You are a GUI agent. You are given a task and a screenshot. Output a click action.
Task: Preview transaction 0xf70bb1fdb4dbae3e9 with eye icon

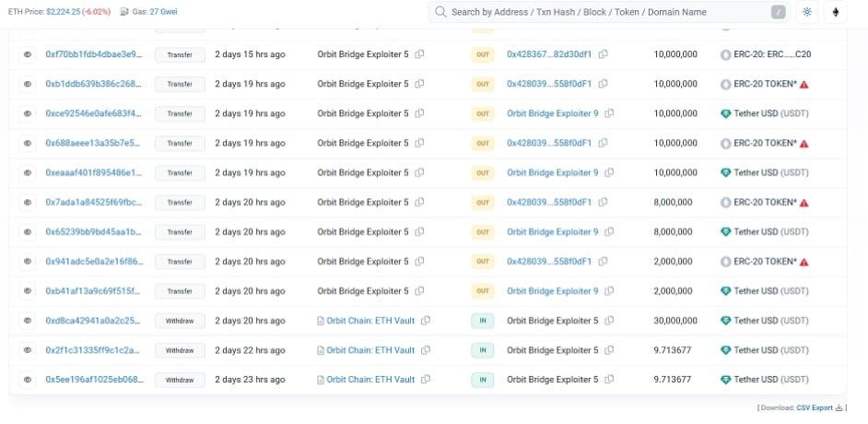[x=28, y=54]
